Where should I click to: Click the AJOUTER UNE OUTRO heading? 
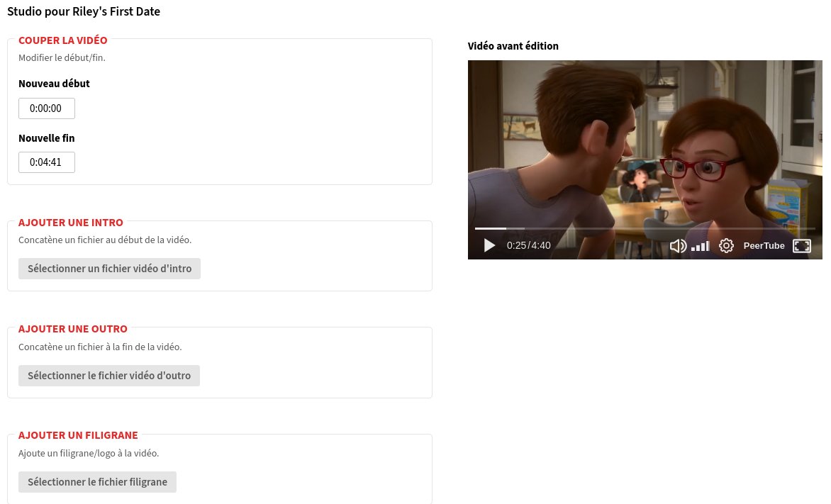[72, 329]
